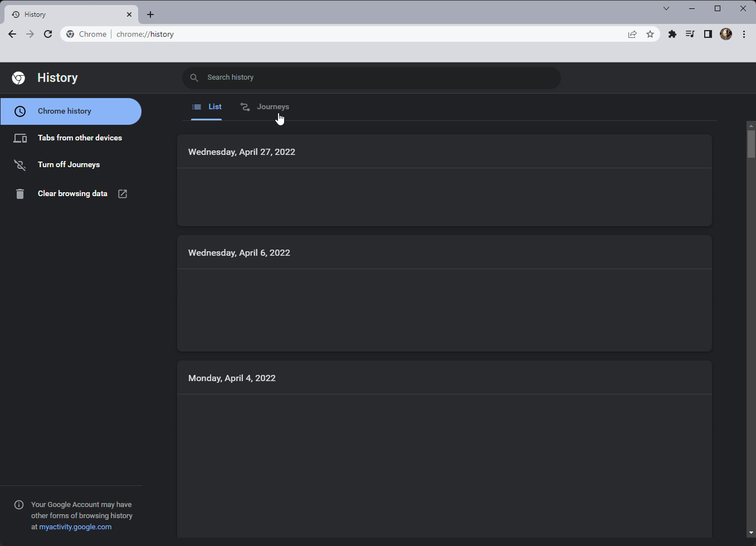Open Clear browsing data
This screenshot has width=756, height=546.
pos(72,194)
